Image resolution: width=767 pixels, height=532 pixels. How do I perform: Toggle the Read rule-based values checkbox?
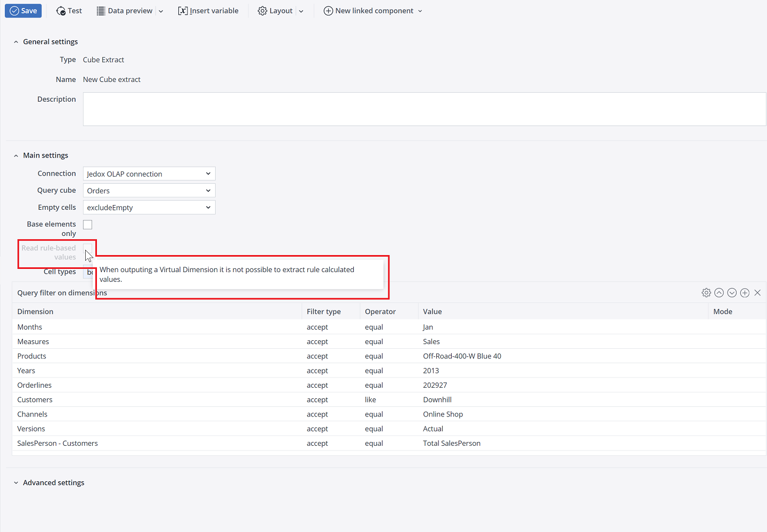coord(87,248)
